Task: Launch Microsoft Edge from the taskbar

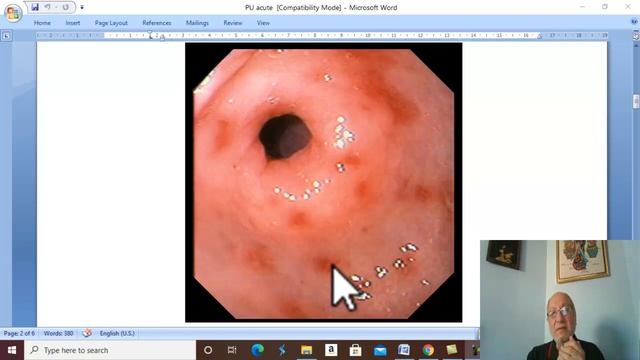Action: (258, 350)
